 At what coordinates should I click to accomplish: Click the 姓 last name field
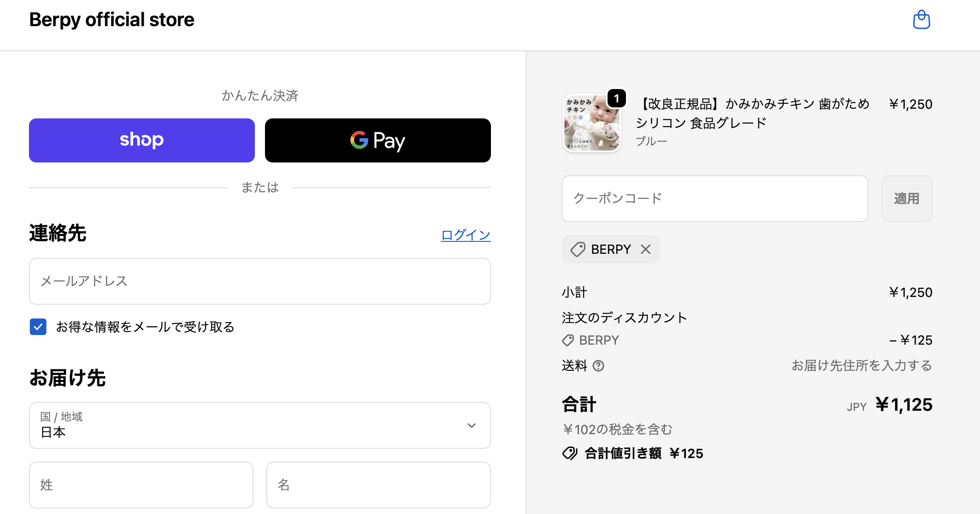[x=141, y=485]
